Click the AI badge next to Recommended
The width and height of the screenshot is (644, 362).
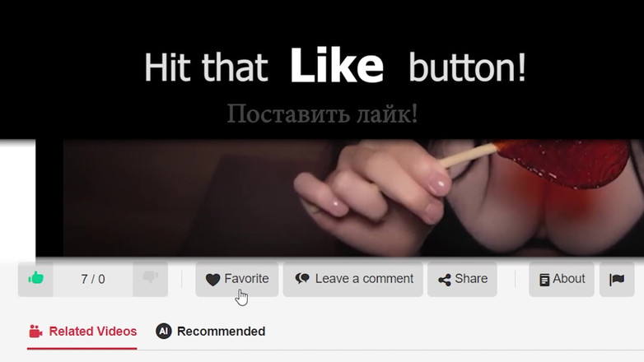(163, 331)
